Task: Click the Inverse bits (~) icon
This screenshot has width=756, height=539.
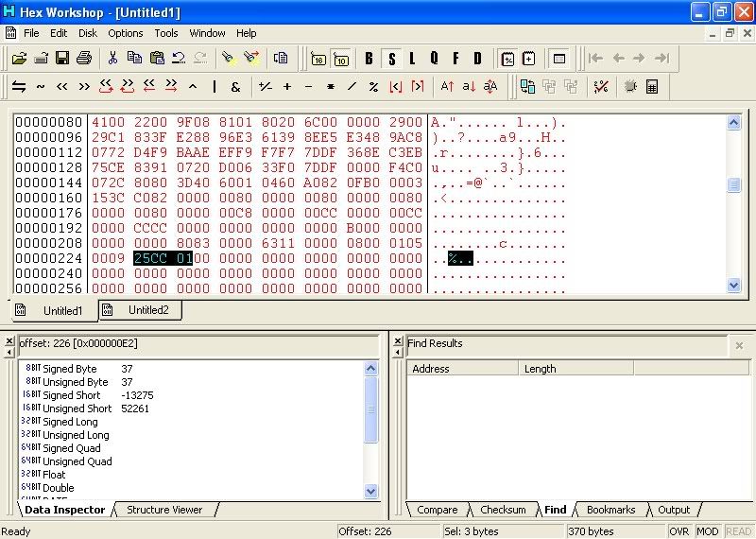Action: click(41, 87)
